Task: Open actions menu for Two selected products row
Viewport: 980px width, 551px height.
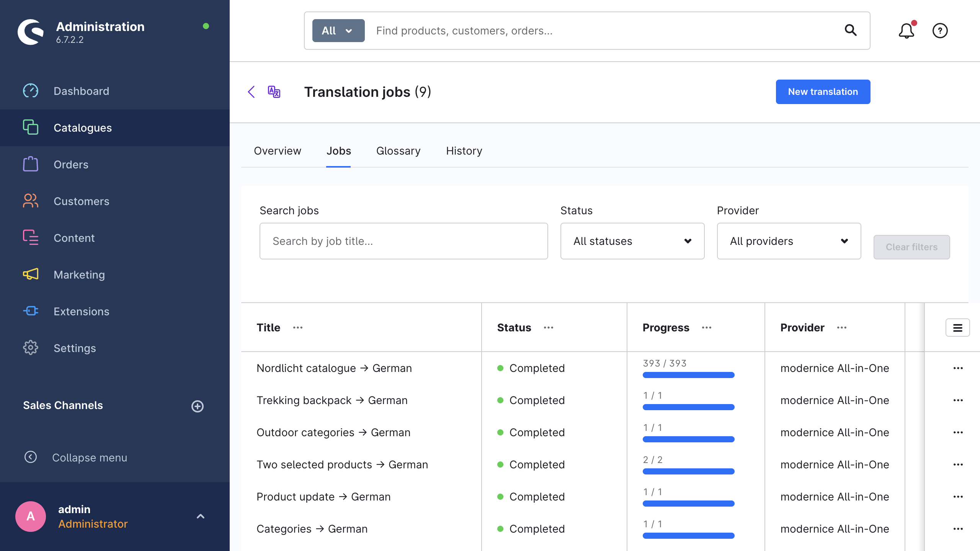Action: tap(958, 465)
